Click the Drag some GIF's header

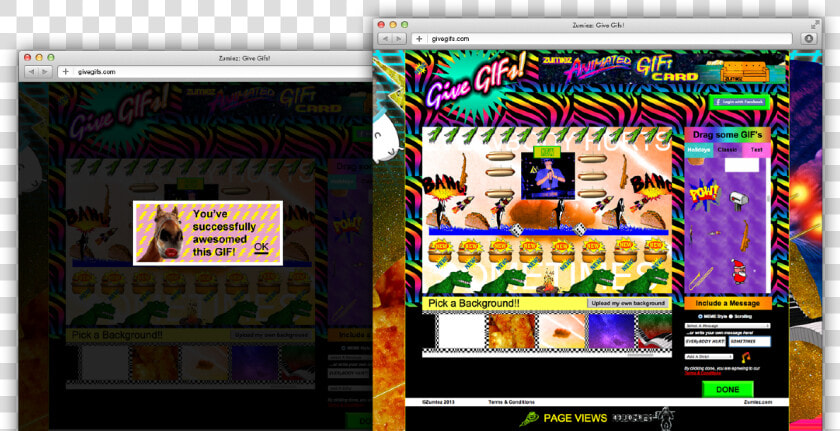[x=728, y=135]
